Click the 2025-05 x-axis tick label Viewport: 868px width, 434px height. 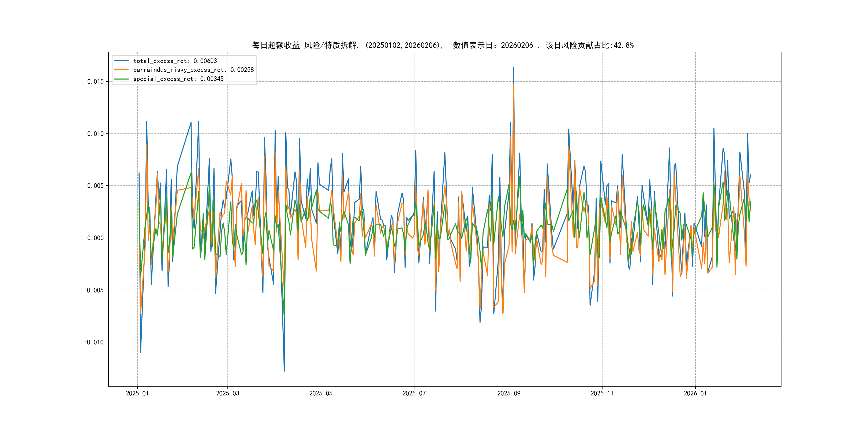(x=321, y=394)
